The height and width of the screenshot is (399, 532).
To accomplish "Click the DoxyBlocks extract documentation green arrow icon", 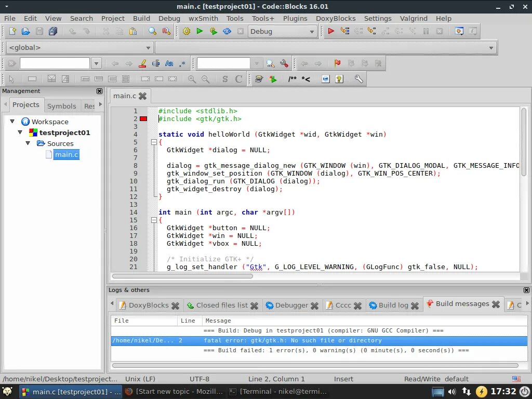I will click(273, 79).
